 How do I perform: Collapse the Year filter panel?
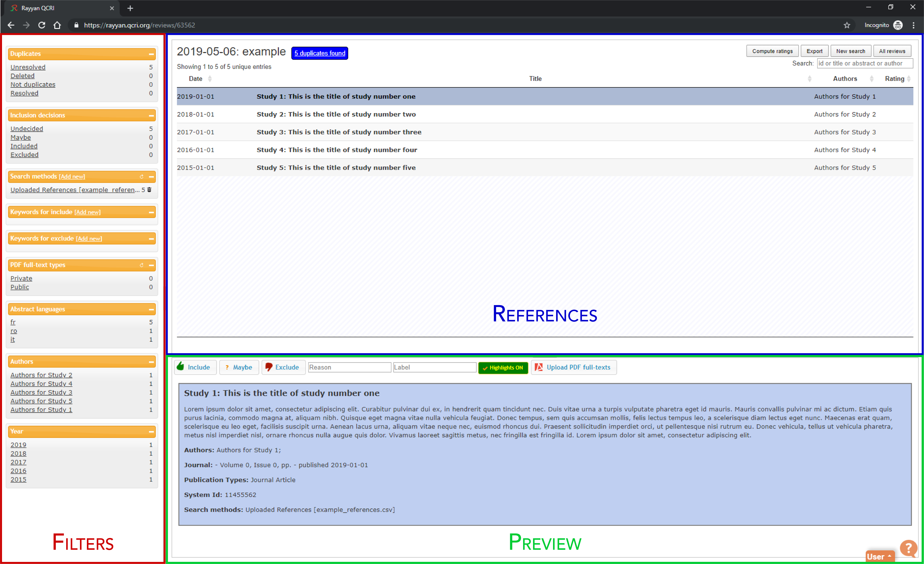(x=151, y=432)
